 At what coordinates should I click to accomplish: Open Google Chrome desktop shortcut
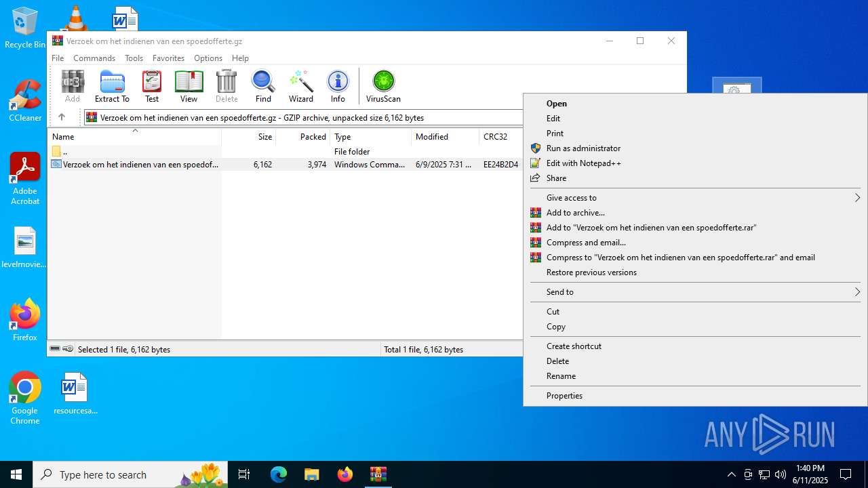[25, 399]
